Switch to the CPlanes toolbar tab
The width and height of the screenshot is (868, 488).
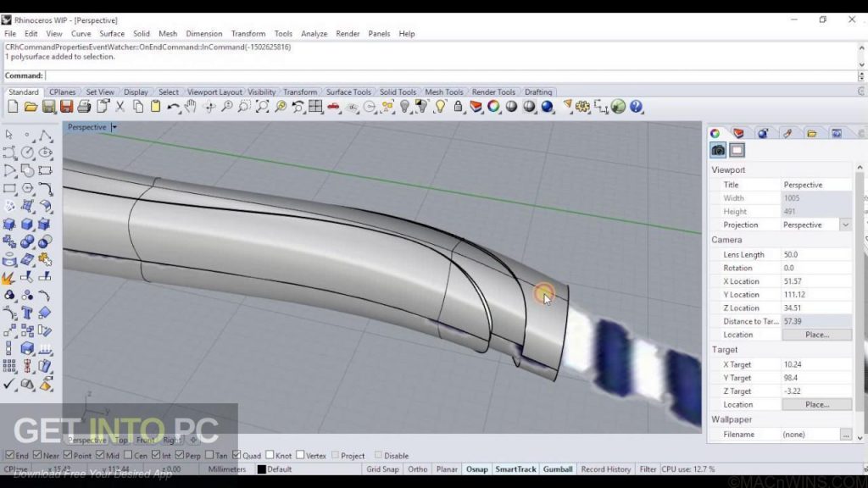point(62,91)
